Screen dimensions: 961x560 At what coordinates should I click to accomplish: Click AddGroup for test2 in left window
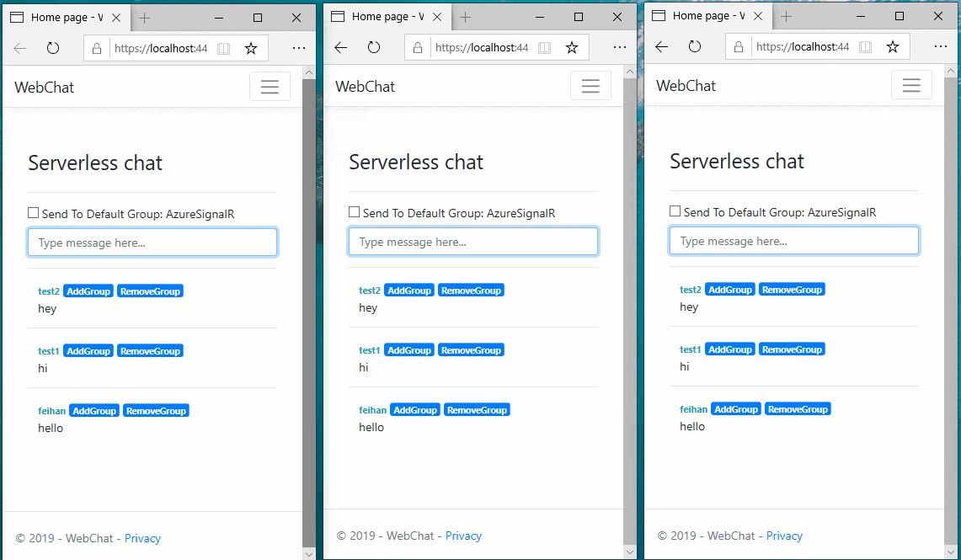tap(88, 291)
